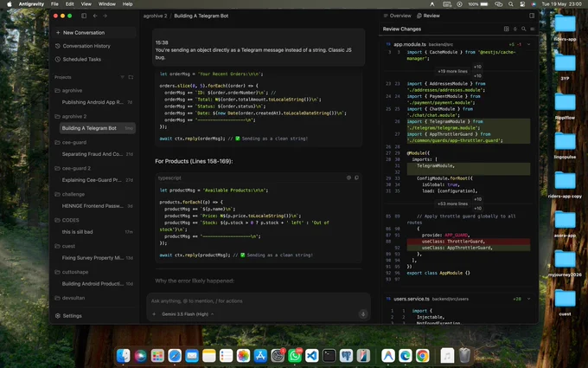
Task: Open the Help menu
Action: pyautogui.click(x=127, y=4)
